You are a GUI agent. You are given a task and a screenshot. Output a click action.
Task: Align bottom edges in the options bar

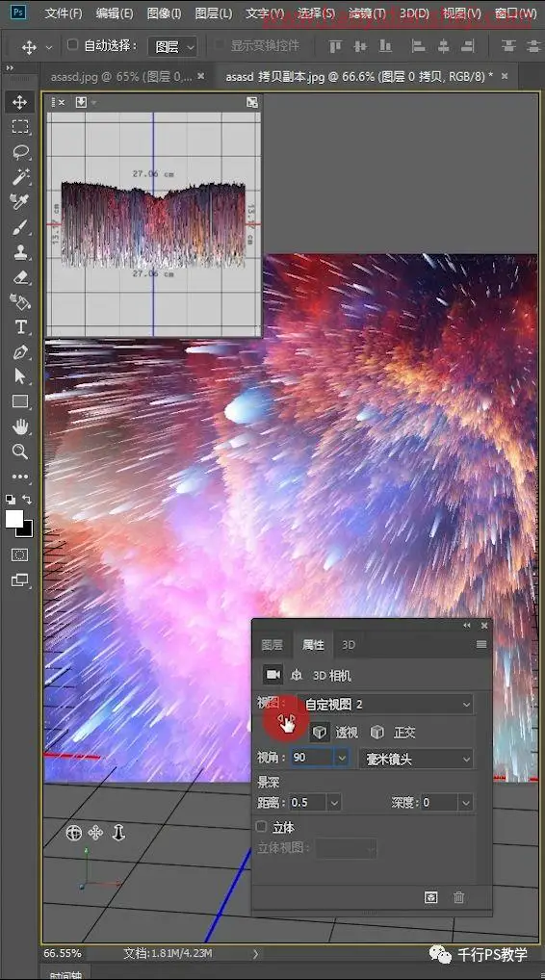point(385,45)
